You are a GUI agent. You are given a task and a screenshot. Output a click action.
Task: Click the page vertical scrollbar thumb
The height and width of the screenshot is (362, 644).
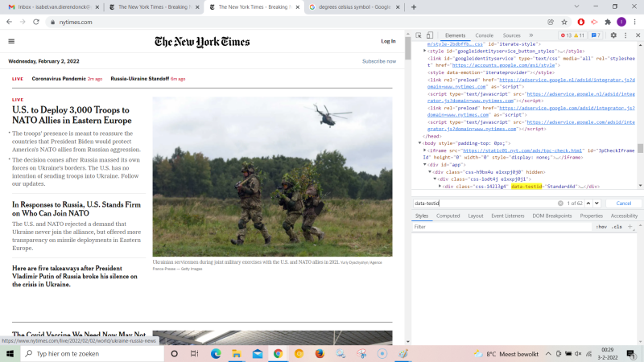click(x=407, y=47)
